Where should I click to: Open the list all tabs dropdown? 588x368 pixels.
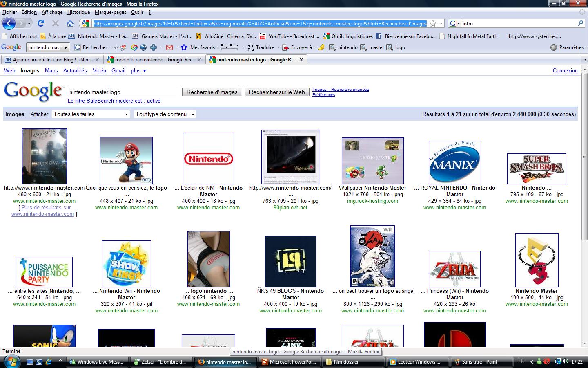(585, 60)
